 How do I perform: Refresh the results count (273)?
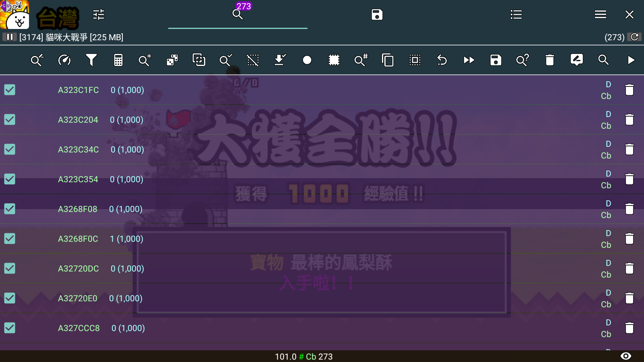tap(634, 37)
